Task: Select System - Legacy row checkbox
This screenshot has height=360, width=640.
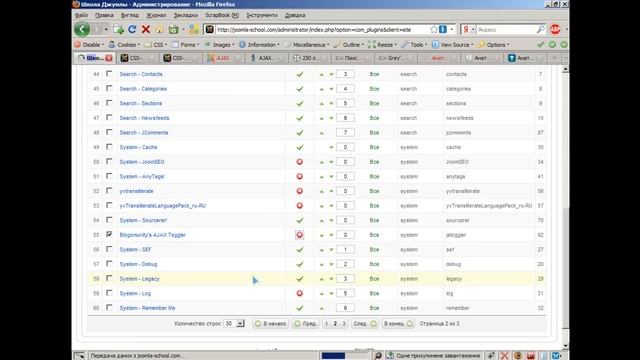Action: pos(109,278)
